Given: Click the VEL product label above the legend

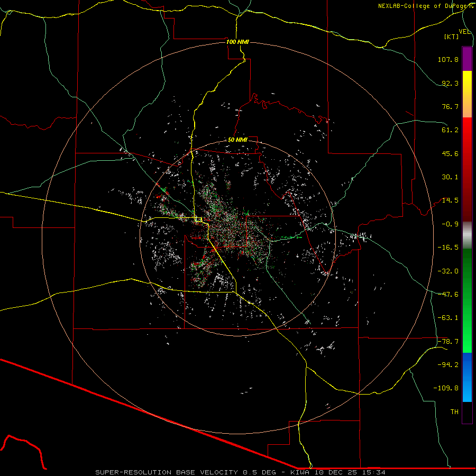Looking at the screenshot, I should [464, 32].
